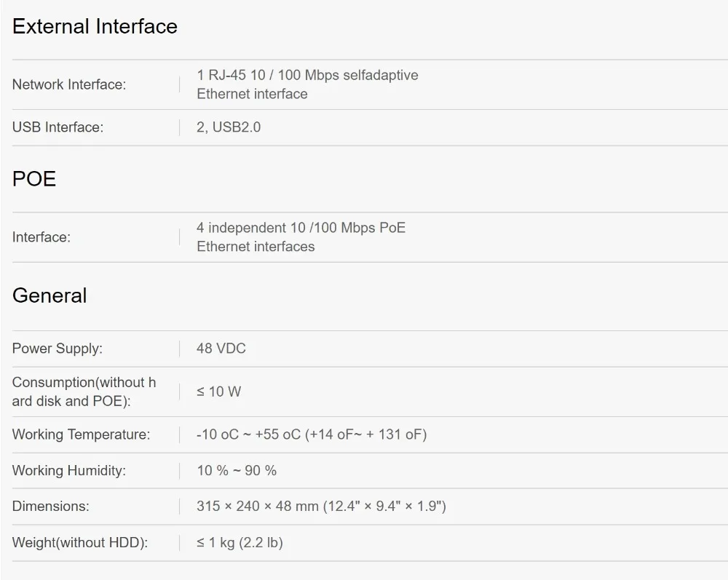728x580 pixels.
Task: Click the General section heading
Action: (50, 295)
